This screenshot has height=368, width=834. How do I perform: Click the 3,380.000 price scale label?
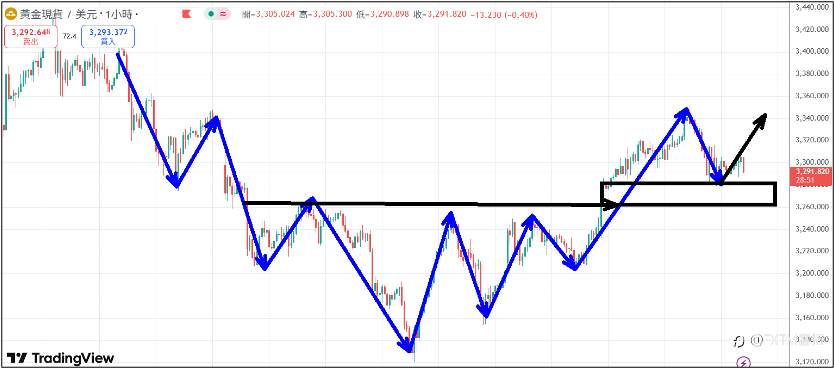tap(812, 73)
